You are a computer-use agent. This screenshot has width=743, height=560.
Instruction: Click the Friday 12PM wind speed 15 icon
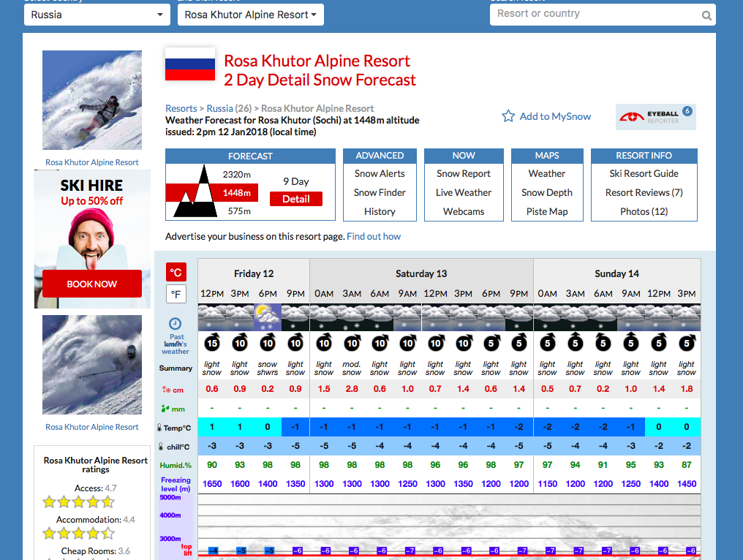click(x=212, y=344)
